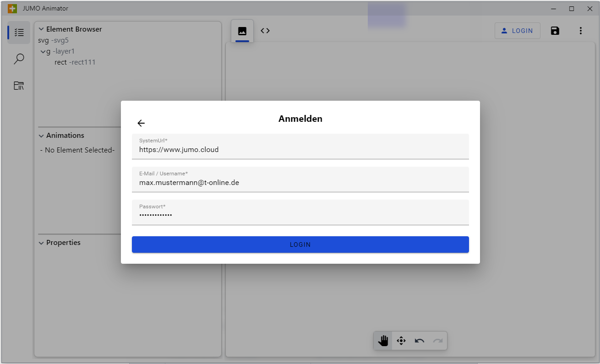Collapse the Element Browser section
Image resolution: width=600 pixels, height=364 pixels.
41,29
